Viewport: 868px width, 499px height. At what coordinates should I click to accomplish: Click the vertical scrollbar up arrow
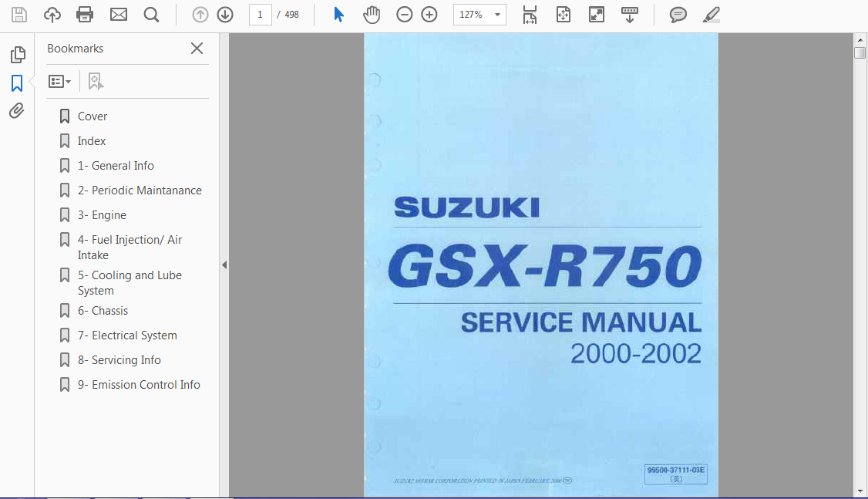click(x=860, y=39)
